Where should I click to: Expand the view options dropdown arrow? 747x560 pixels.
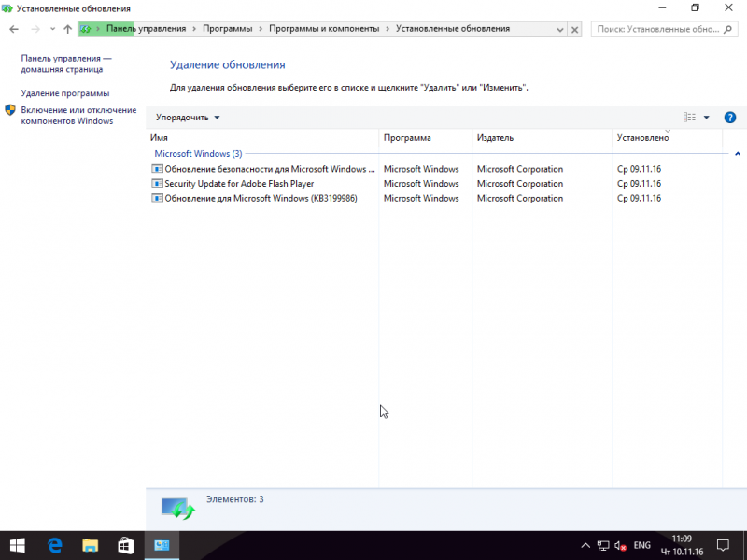(x=707, y=118)
